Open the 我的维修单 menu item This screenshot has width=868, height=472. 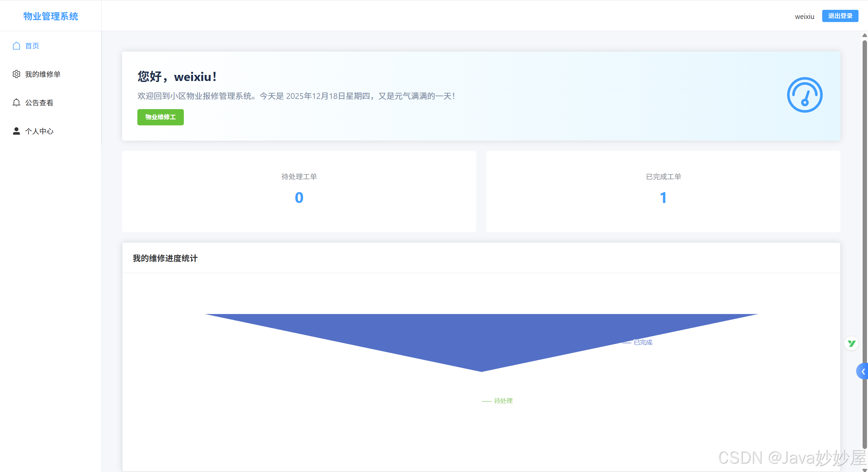tap(43, 74)
